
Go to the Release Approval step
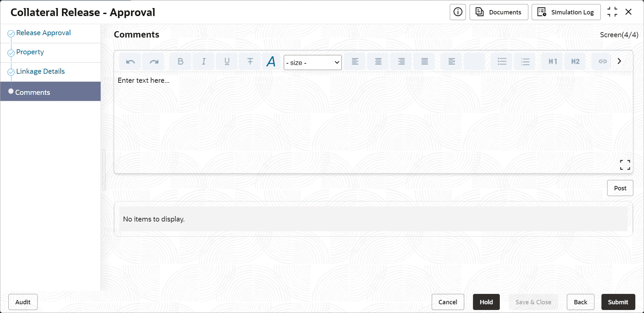(x=44, y=33)
